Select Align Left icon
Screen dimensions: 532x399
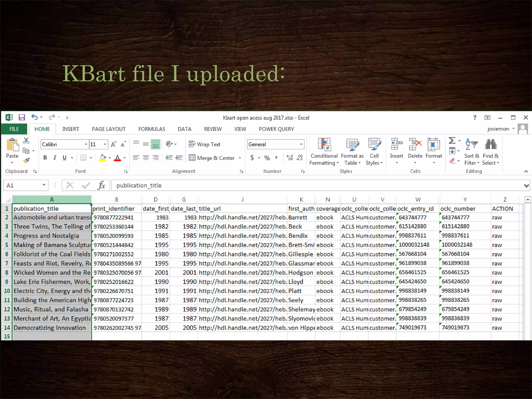pos(136,158)
